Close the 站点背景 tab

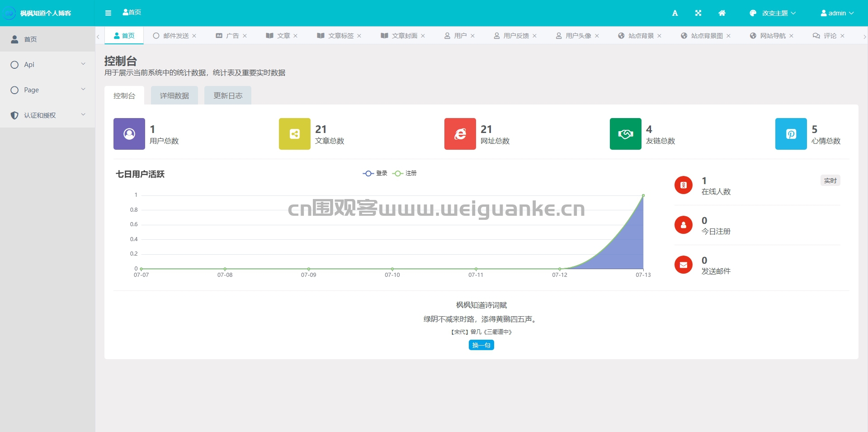(x=660, y=36)
